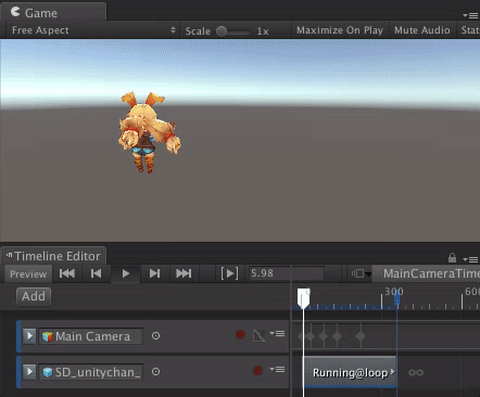This screenshot has width=480, height=397.
Task: Click the Add track button
Action: coord(33,296)
